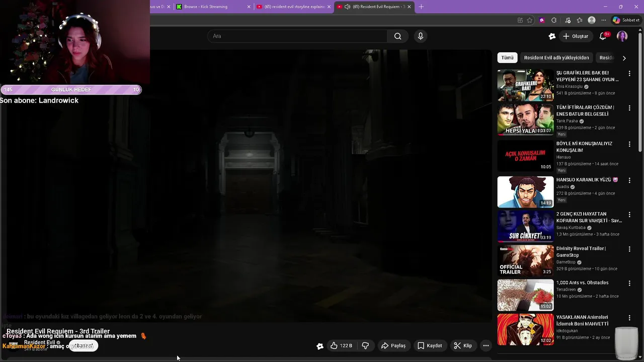Open AÇIK KONUŞALIM O ZAMAN thumbnail
Image resolution: width=644 pixels, height=362 pixels.
pyautogui.click(x=525, y=155)
